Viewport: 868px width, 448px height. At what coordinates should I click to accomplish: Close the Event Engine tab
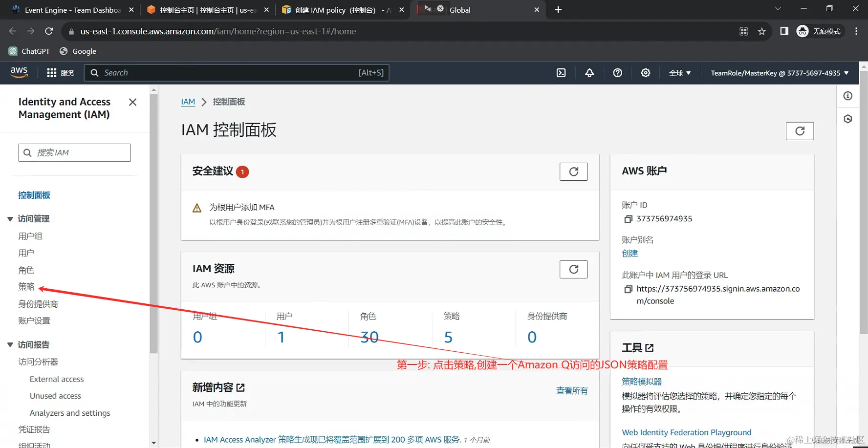click(131, 10)
